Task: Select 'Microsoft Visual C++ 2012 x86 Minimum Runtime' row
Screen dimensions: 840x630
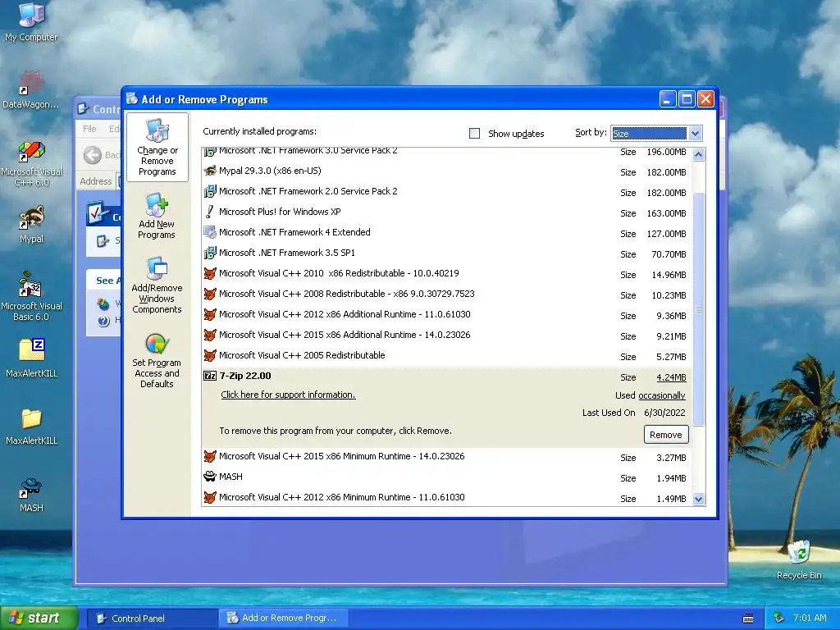Action: pos(446,498)
